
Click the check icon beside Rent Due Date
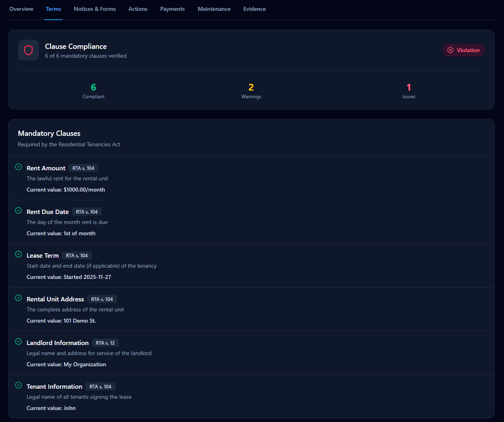point(18,210)
